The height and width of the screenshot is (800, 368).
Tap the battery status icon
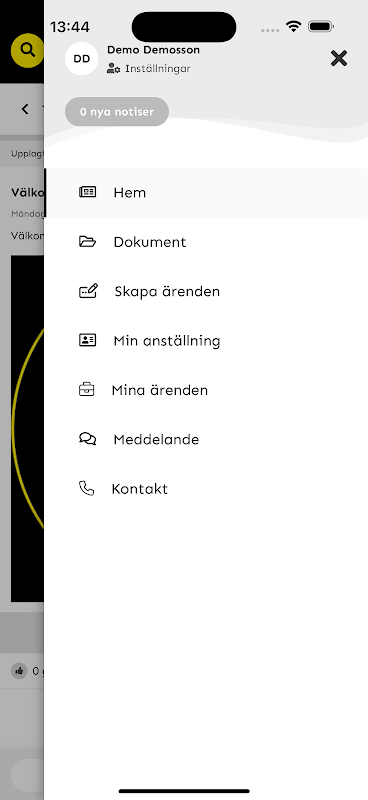click(x=321, y=27)
